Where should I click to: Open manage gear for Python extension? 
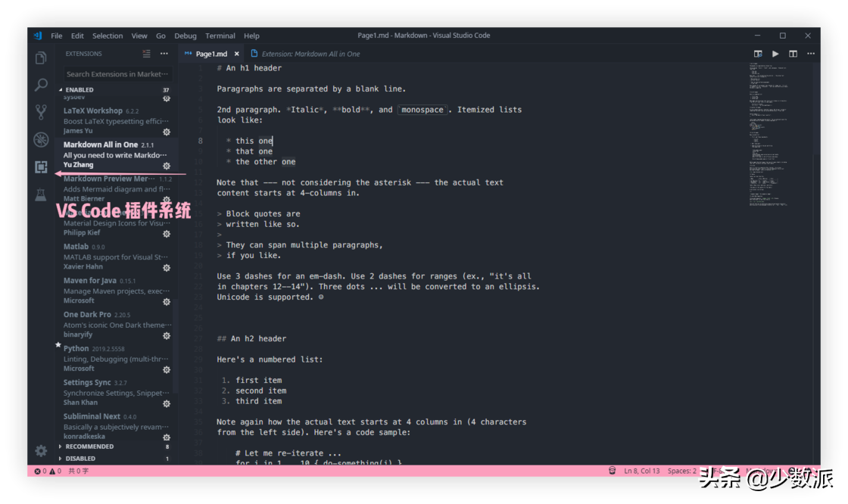167,370
